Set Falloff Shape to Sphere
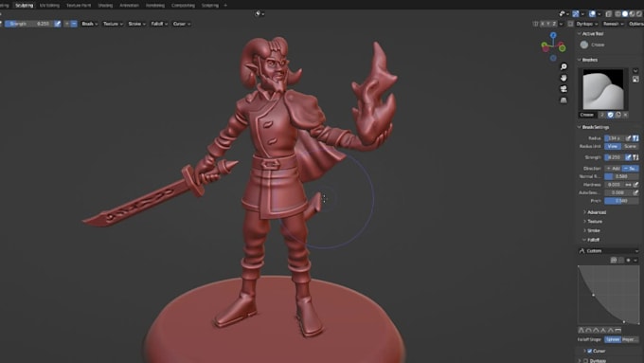Viewport: 644px width, 363px height. pos(613,339)
